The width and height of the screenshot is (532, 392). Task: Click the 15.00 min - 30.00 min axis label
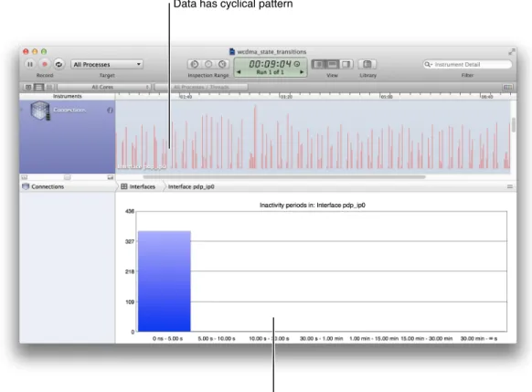[427, 338]
